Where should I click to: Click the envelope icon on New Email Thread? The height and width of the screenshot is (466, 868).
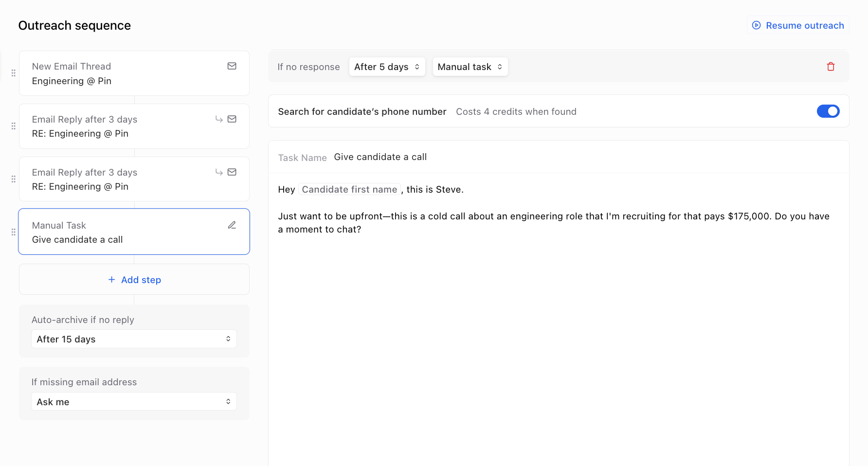[232, 66]
